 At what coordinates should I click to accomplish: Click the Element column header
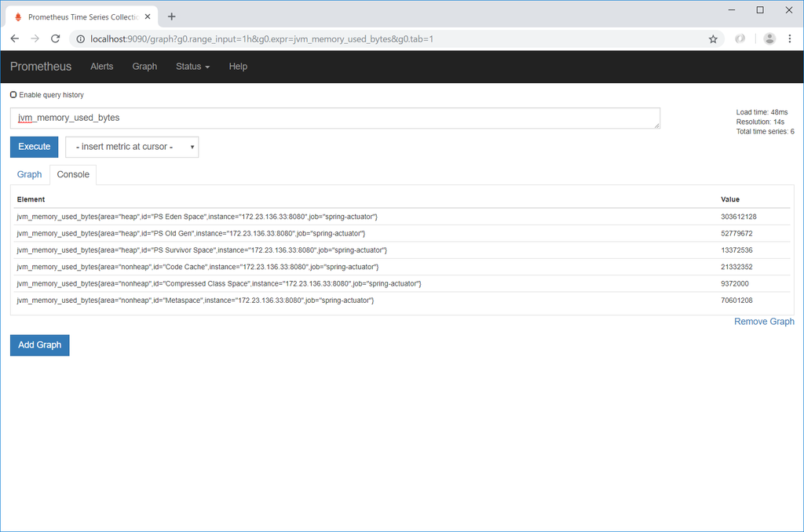[31, 199]
